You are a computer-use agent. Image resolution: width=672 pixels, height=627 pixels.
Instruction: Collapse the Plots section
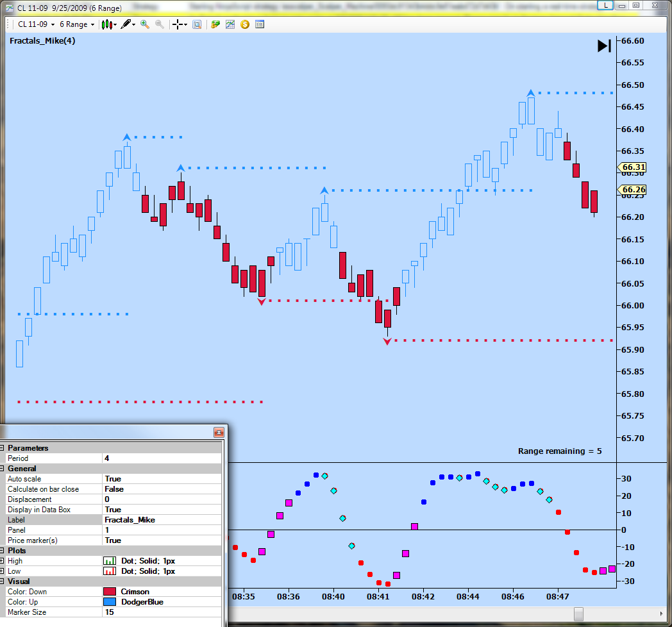tap(2, 551)
